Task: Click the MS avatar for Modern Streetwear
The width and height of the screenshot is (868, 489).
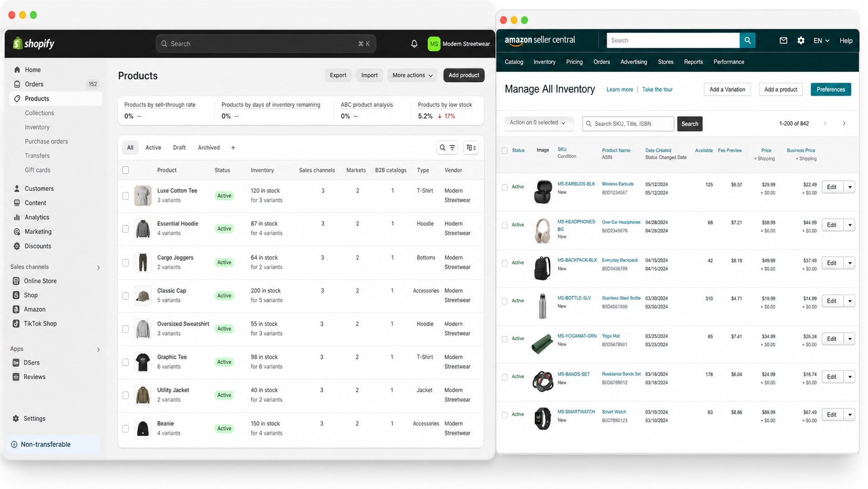Action: point(434,44)
